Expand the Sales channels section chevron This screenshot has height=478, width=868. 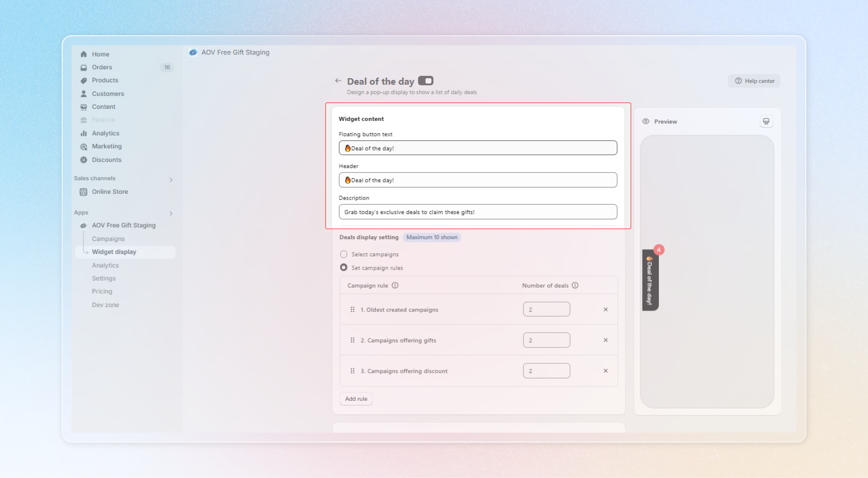click(171, 180)
